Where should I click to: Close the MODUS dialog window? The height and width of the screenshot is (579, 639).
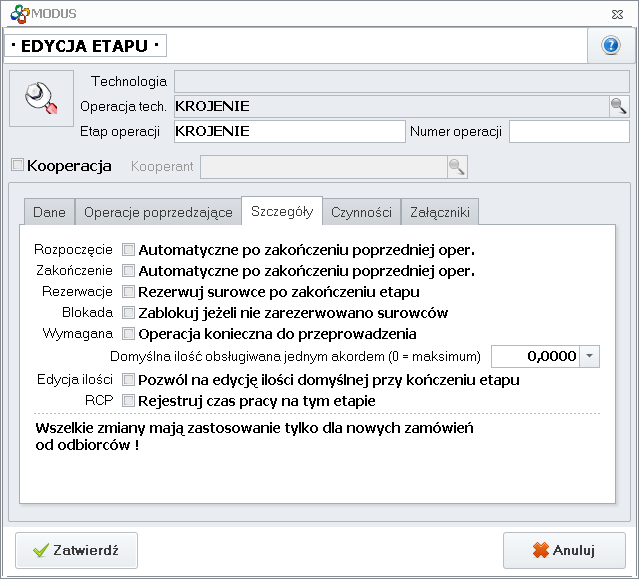[x=619, y=13]
